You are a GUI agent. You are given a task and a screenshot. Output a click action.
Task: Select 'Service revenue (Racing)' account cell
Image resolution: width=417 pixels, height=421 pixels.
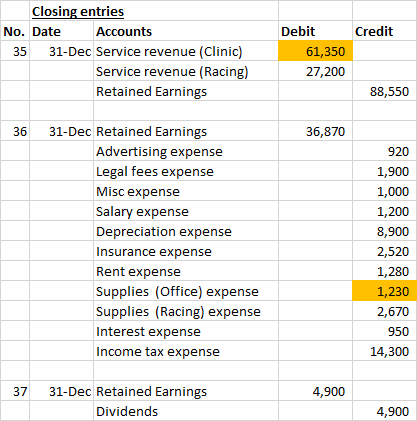[186, 71]
